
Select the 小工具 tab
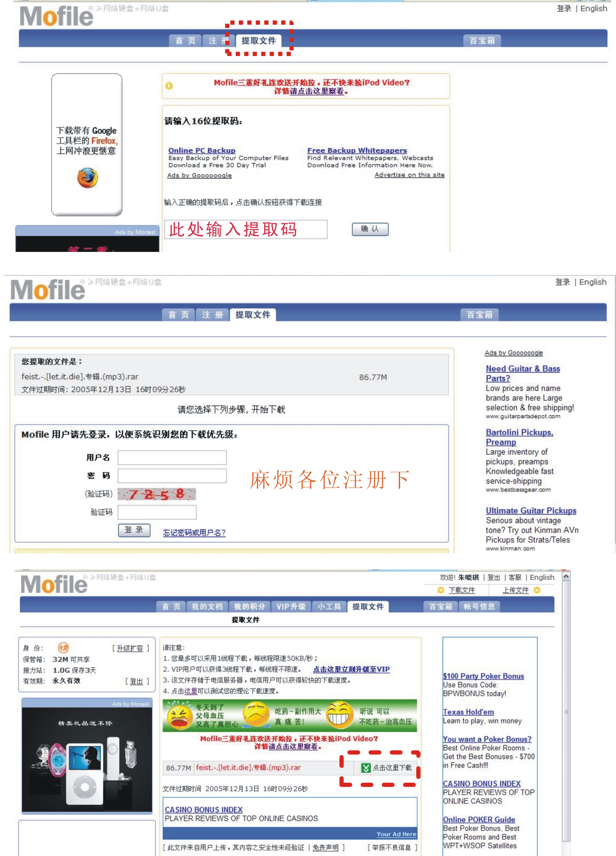click(329, 607)
